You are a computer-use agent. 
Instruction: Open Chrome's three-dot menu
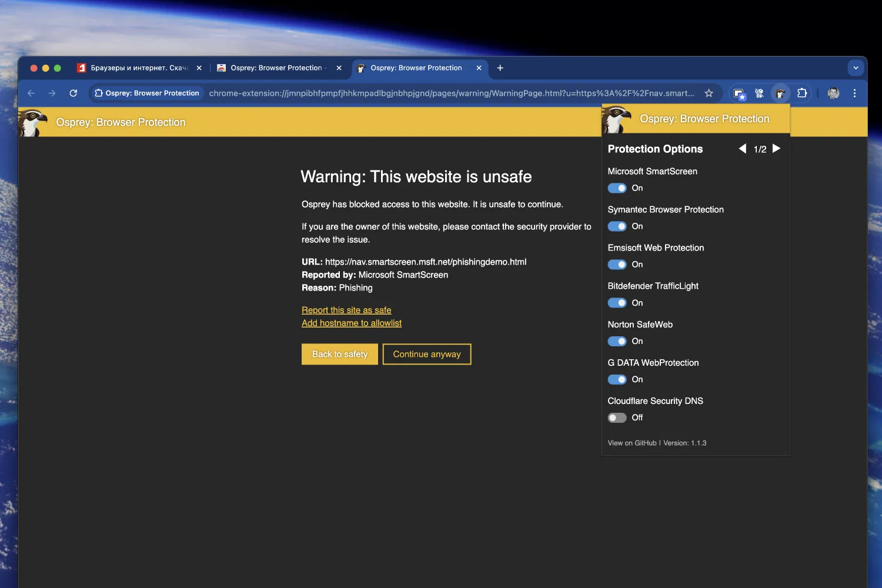[x=854, y=93]
